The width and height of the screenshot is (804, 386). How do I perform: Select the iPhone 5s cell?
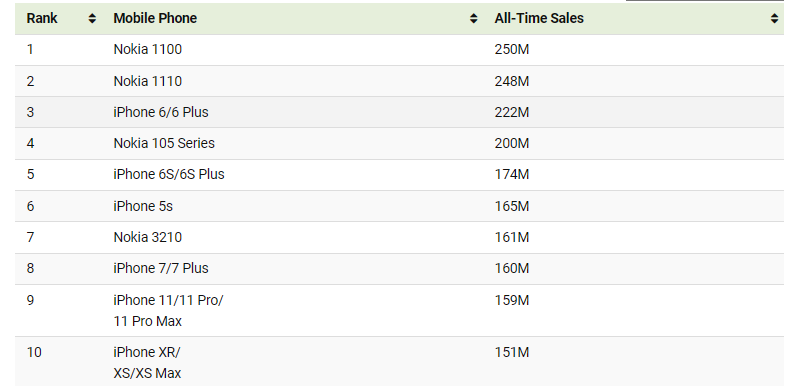pyautogui.click(x=143, y=206)
